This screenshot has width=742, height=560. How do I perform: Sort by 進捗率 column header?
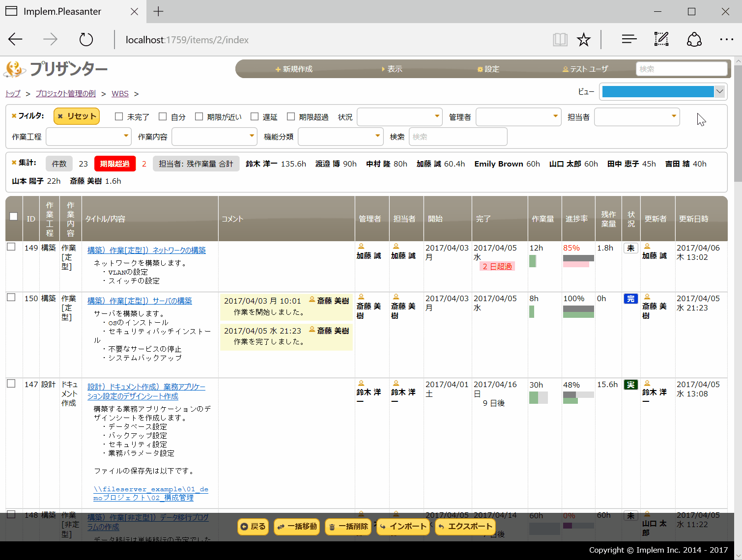(578, 219)
